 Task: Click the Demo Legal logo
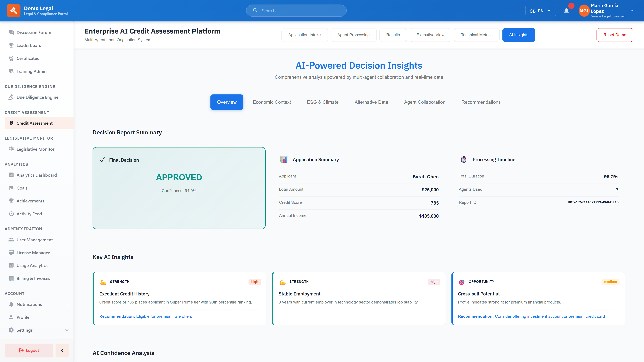tap(14, 11)
